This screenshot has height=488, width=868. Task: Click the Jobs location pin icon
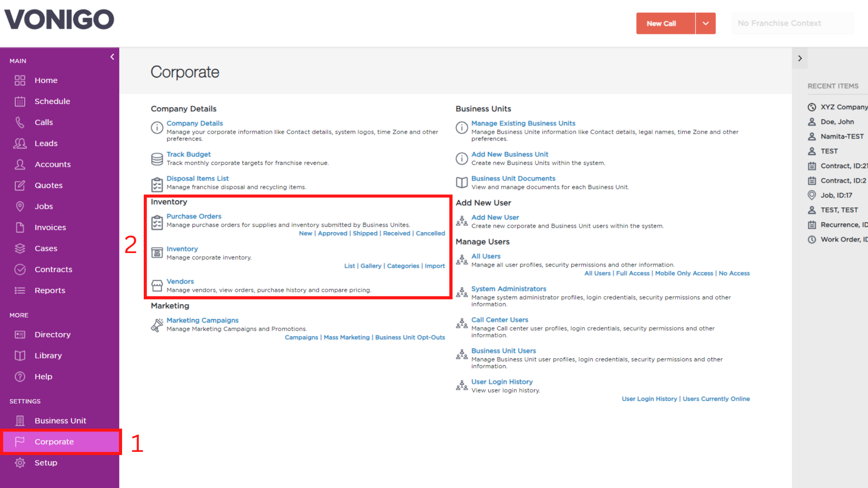pyautogui.click(x=20, y=206)
